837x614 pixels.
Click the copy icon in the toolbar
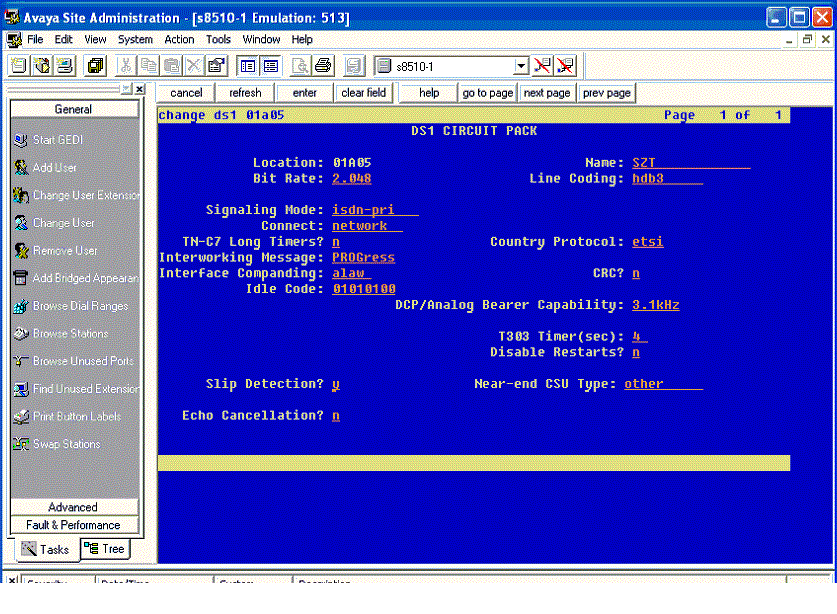point(148,66)
